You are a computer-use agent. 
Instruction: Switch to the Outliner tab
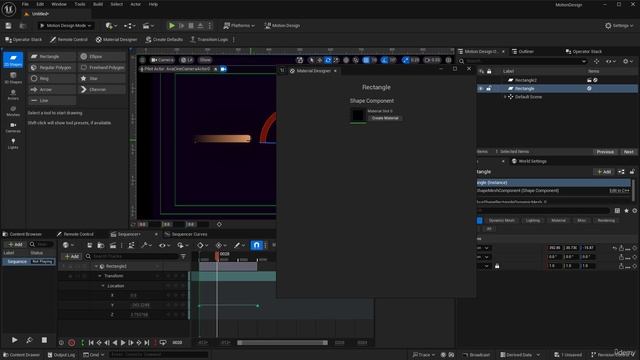[x=523, y=51]
